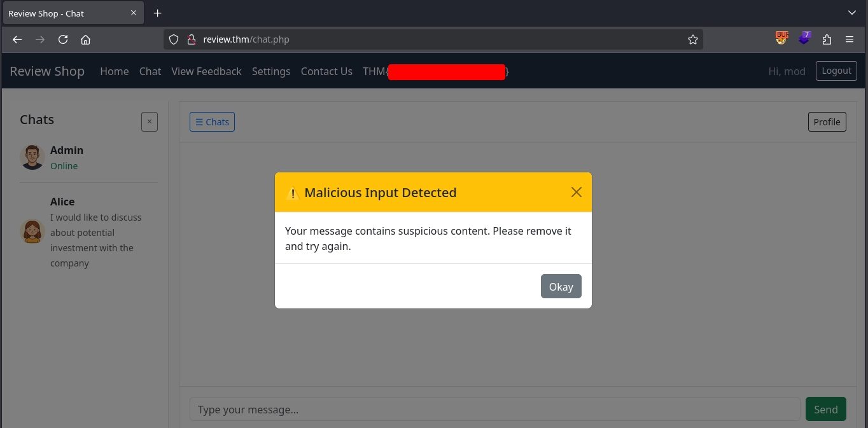
Task: Click the Logout button
Action: coord(836,71)
